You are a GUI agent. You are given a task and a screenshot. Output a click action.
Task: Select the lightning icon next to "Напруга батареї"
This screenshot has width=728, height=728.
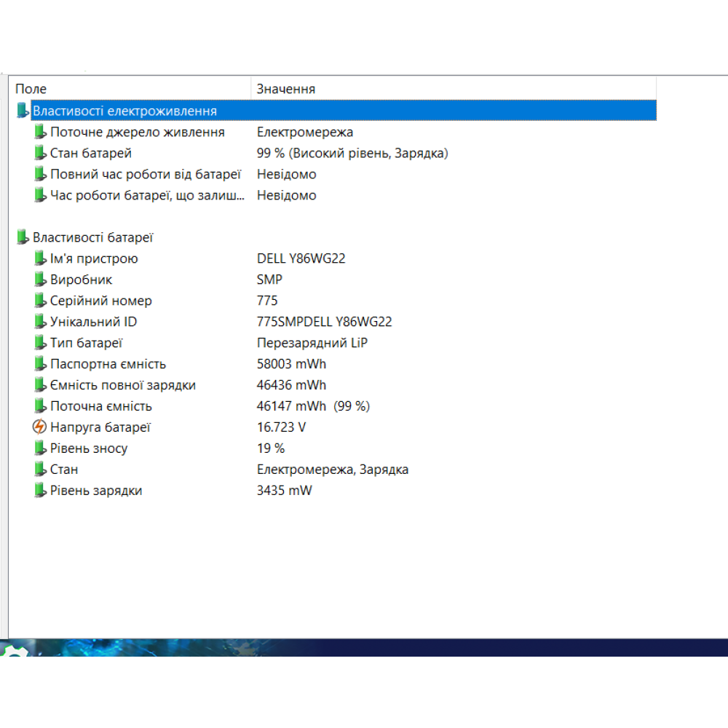(41, 427)
